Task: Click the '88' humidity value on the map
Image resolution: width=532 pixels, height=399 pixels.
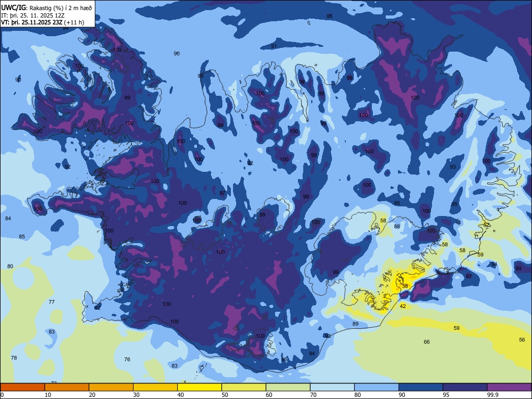Action: coord(397,226)
